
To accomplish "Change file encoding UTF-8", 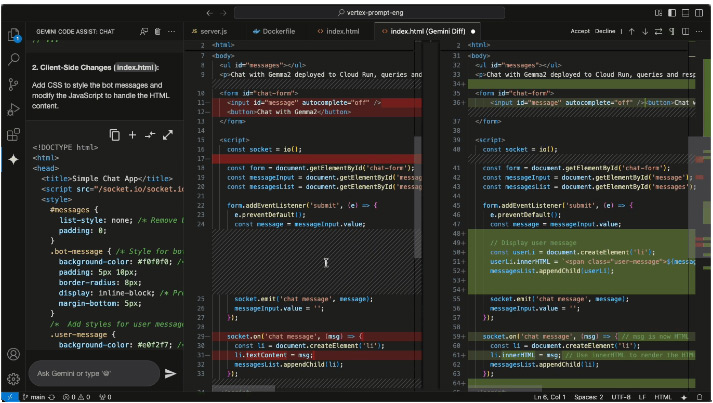I will [x=621, y=397].
